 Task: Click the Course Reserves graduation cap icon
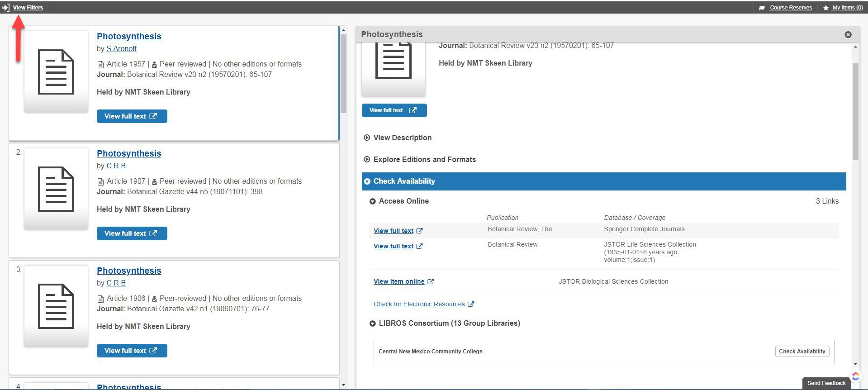[762, 8]
